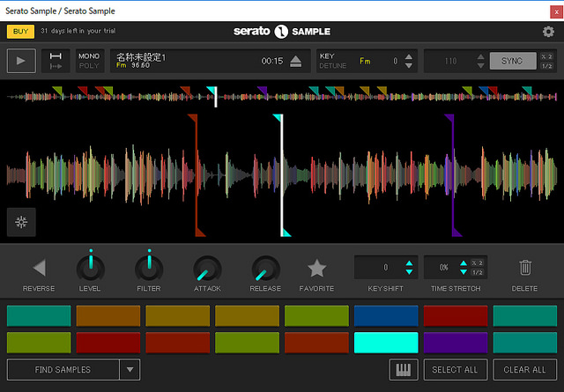Open the FIND SAMPLES dropdown arrow
This screenshot has width=564, height=392.
coord(130,369)
